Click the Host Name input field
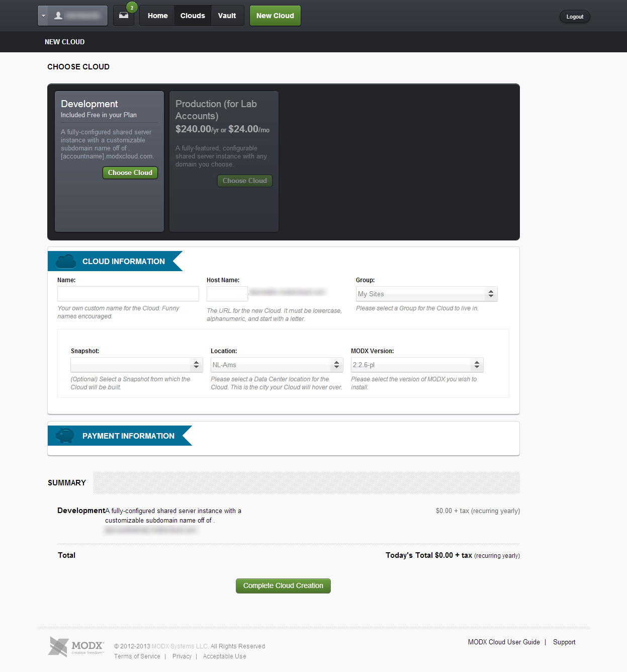Viewport: 627px width, 672px height. point(227,294)
